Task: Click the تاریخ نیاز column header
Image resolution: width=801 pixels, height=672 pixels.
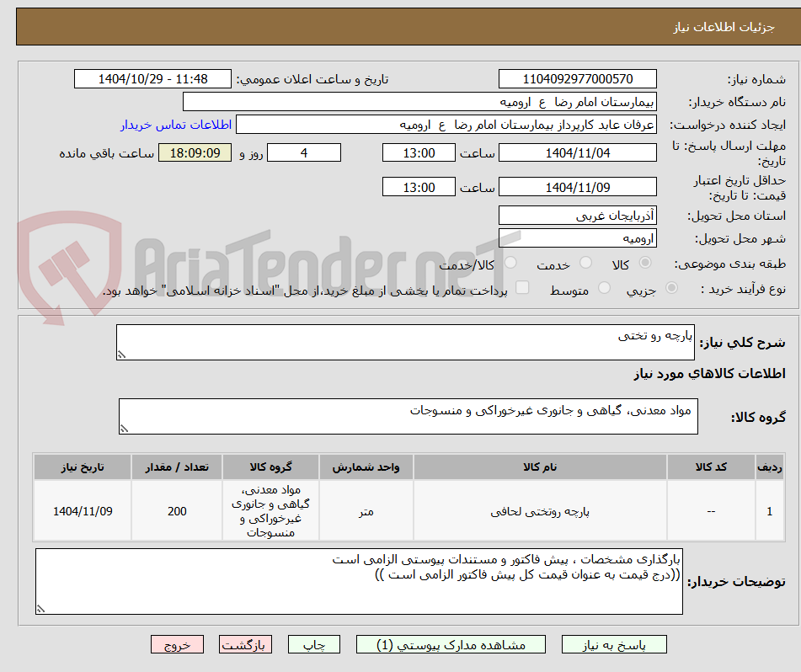Action: 83,467
